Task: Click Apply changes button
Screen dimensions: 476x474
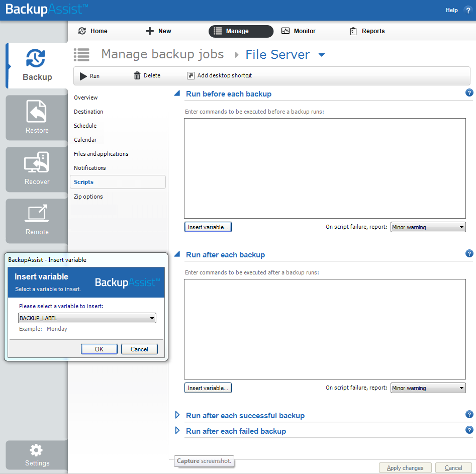Action: [405, 468]
